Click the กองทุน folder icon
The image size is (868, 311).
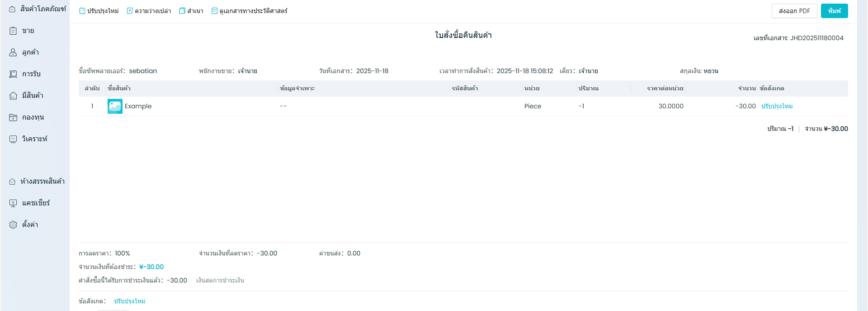[x=13, y=117]
